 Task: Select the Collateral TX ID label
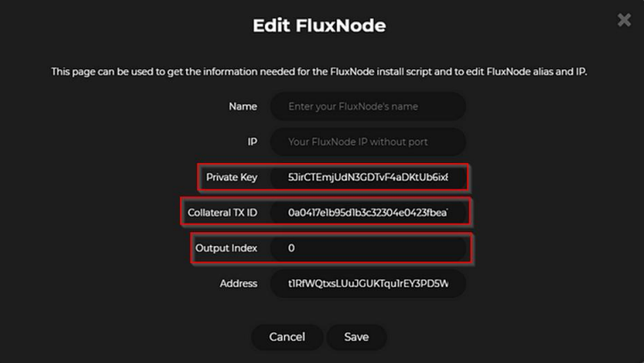(223, 212)
